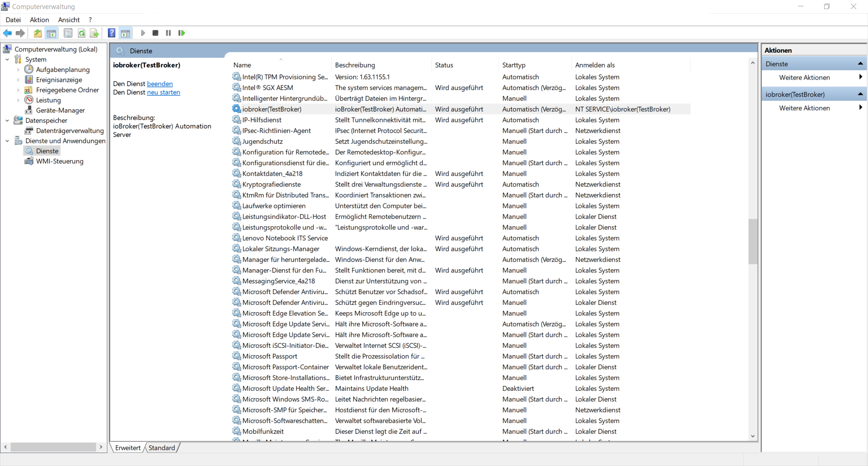This screenshot has width=868, height=466.
Task: Toggle the action pane toolbar icon
Action: [125, 33]
